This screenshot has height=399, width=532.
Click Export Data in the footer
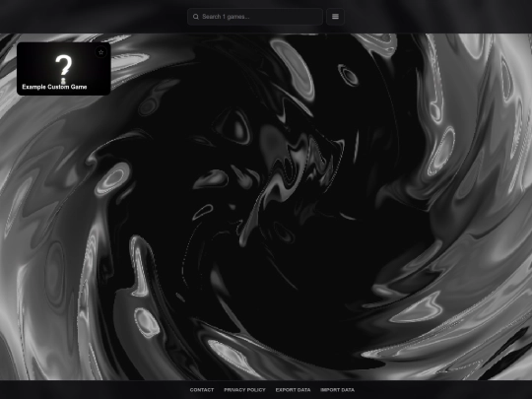point(293,390)
